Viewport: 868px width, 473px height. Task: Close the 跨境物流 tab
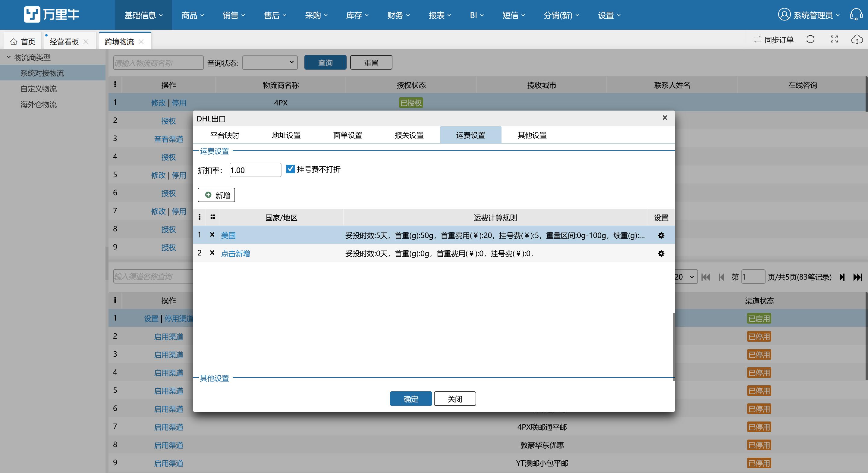pyautogui.click(x=141, y=42)
